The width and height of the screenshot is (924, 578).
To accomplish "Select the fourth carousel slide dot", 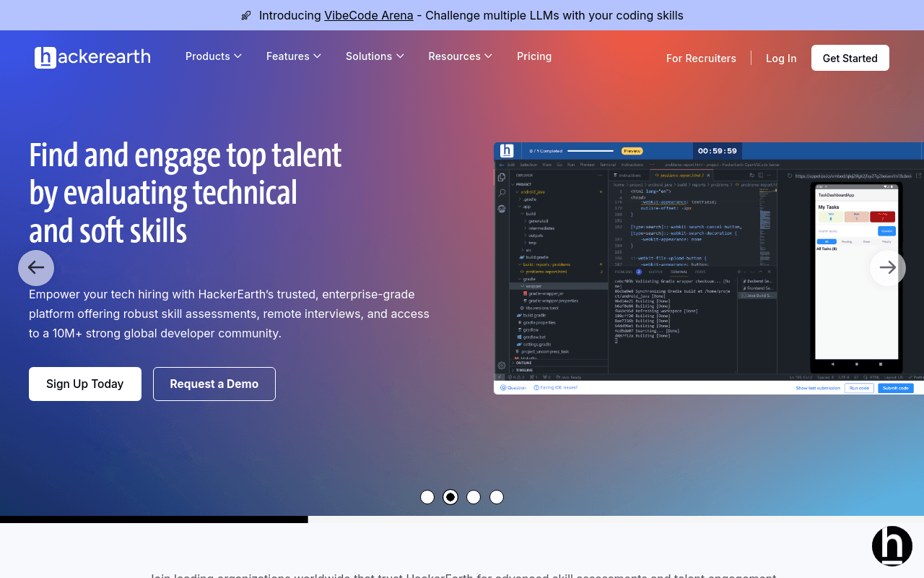I will point(497,497).
